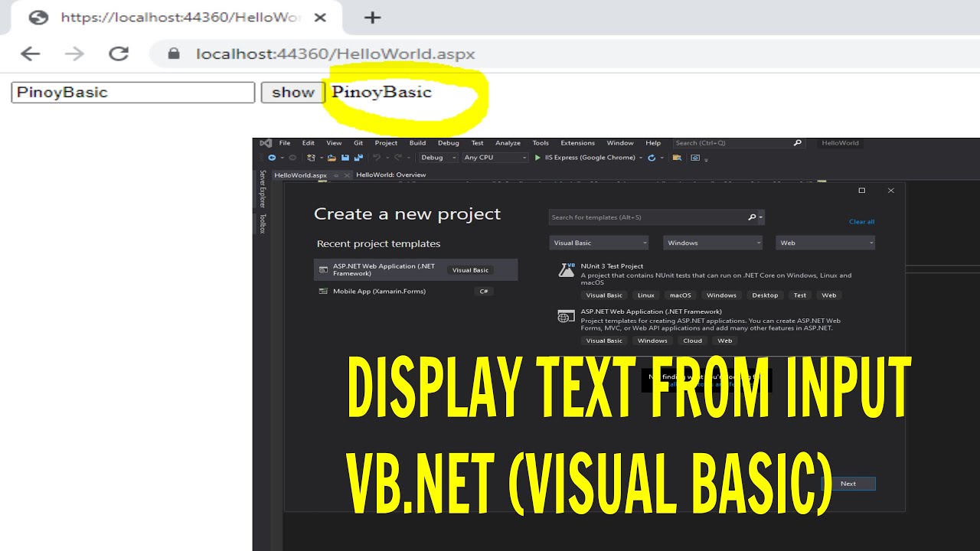The height and width of the screenshot is (551, 980).
Task: View site info via padlock icon
Action: tap(174, 54)
